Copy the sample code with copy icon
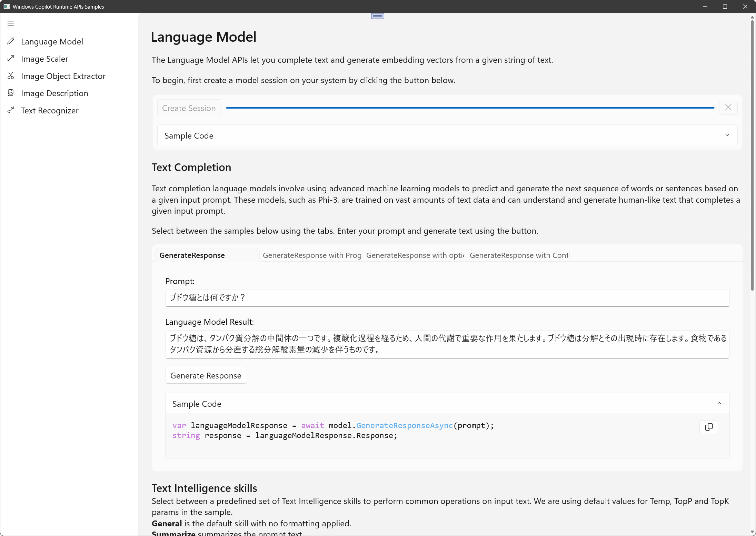 click(x=708, y=427)
